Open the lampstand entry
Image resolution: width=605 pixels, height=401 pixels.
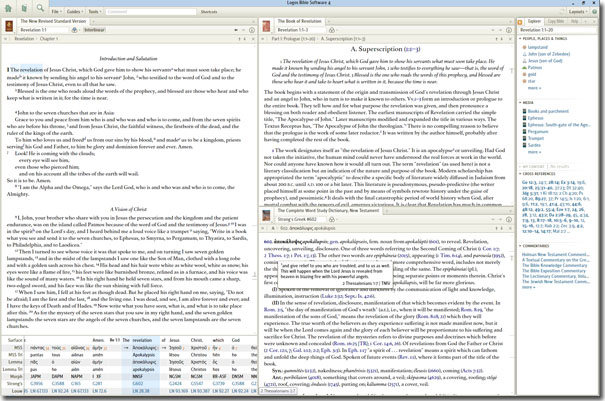(x=537, y=47)
